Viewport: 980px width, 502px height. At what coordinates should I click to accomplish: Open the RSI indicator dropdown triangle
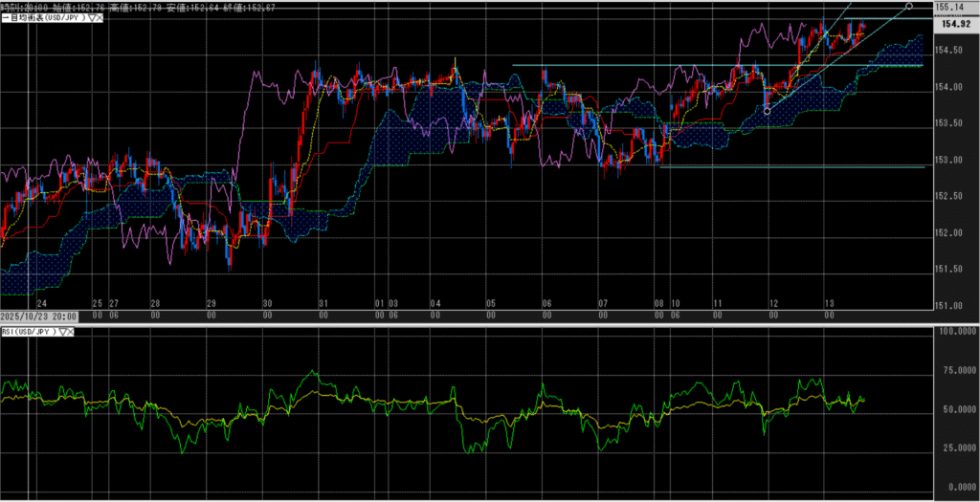coord(64,332)
